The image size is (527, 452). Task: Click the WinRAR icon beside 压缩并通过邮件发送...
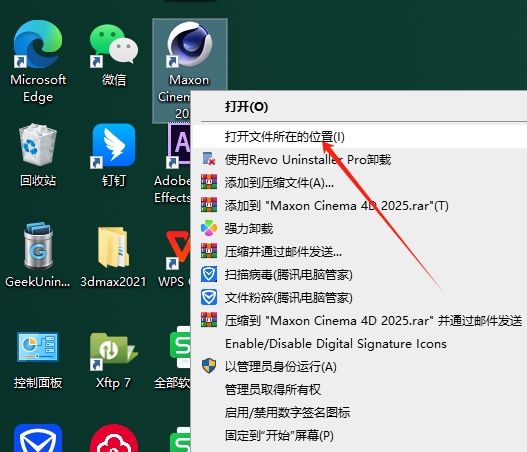pos(209,251)
